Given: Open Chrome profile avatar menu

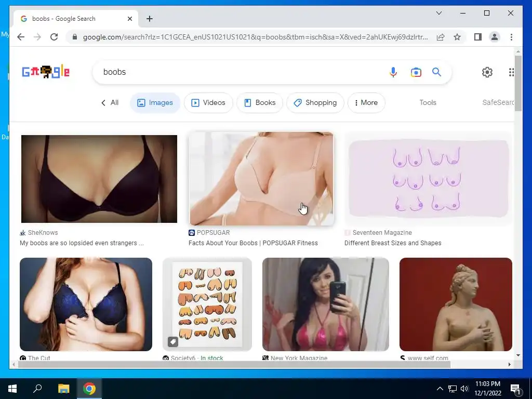Looking at the screenshot, I should click(x=495, y=37).
